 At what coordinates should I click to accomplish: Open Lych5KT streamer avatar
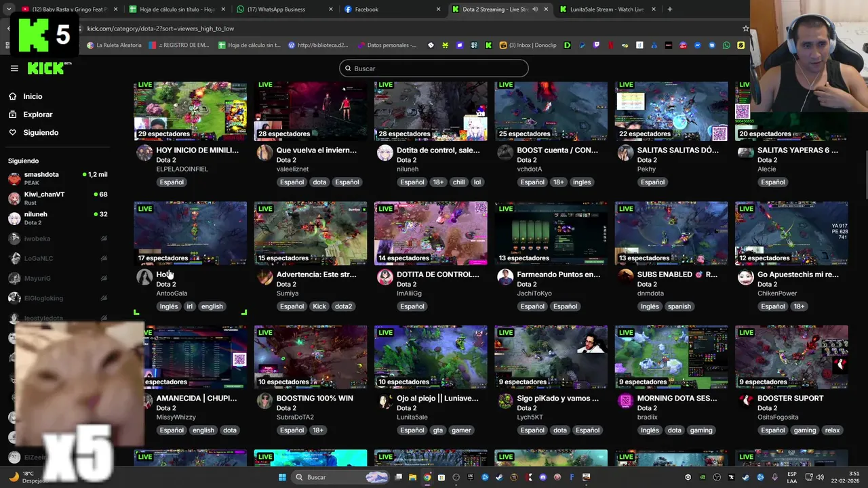(x=505, y=401)
